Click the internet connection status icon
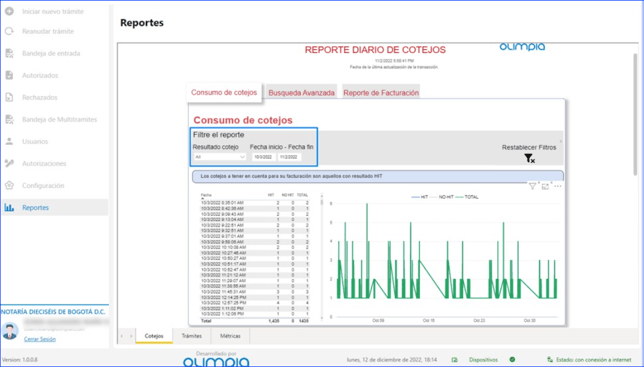The width and height of the screenshot is (644, 367). [550, 360]
